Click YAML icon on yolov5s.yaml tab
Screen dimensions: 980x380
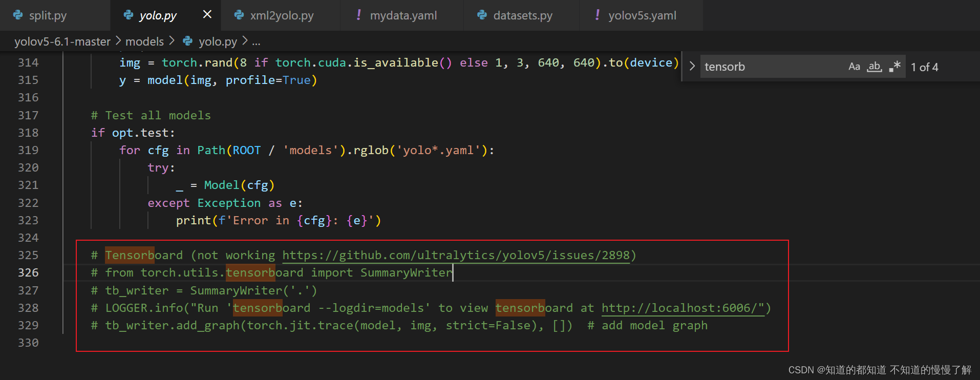click(x=597, y=15)
